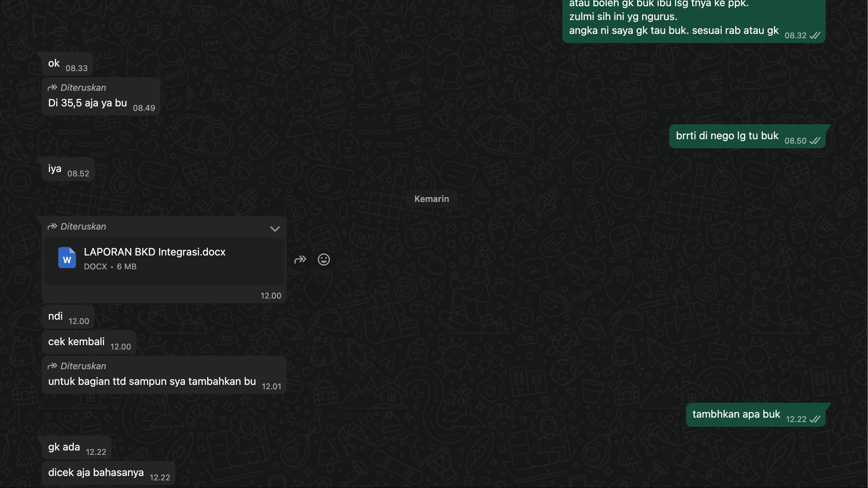The width and height of the screenshot is (868, 488).
Task: Click forwarded arrow icon on document message header
Action: [x=52, y=226]
